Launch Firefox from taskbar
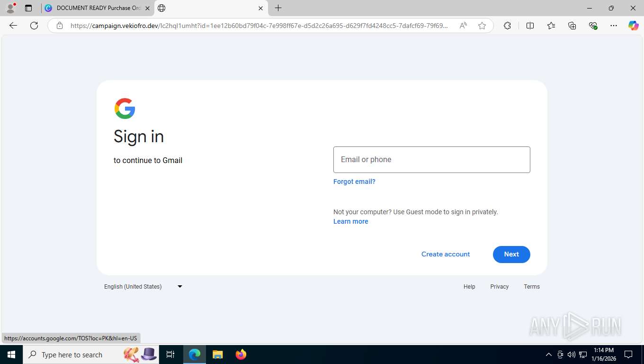Image resolution: width=644 pixels, height=364 pixels. (x=241, y=355)
